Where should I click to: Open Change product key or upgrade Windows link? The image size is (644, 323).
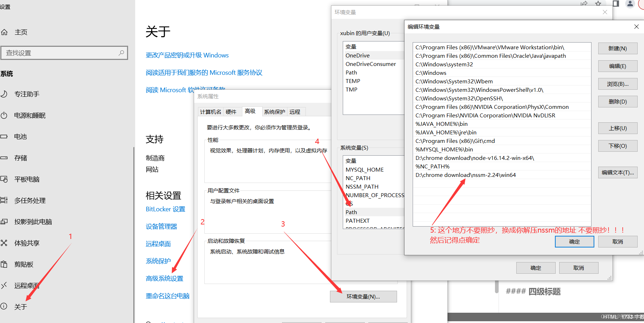[187, 55]
